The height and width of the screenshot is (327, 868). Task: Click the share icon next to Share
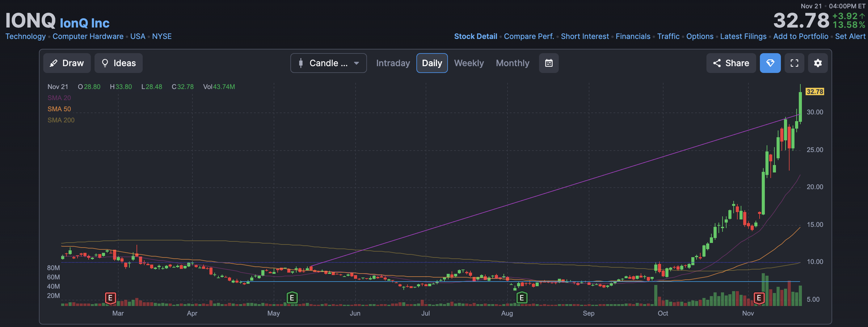click(717, 63)
